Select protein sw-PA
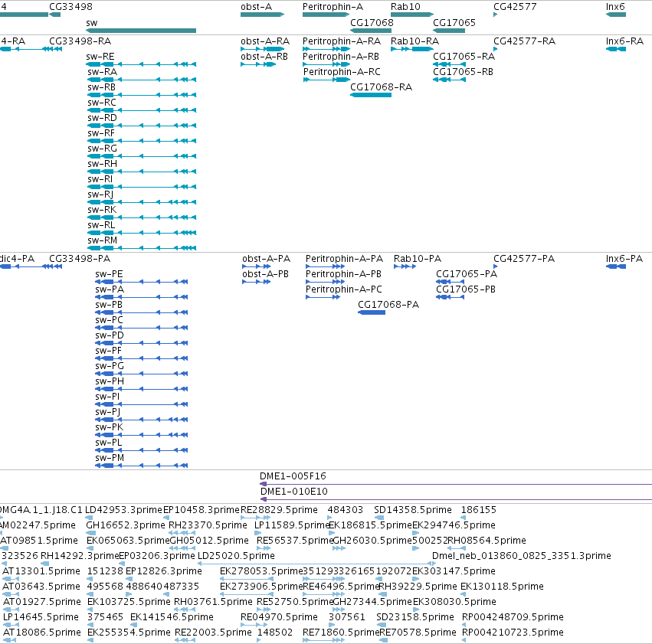Screen dimensions: 652x644 142,297
